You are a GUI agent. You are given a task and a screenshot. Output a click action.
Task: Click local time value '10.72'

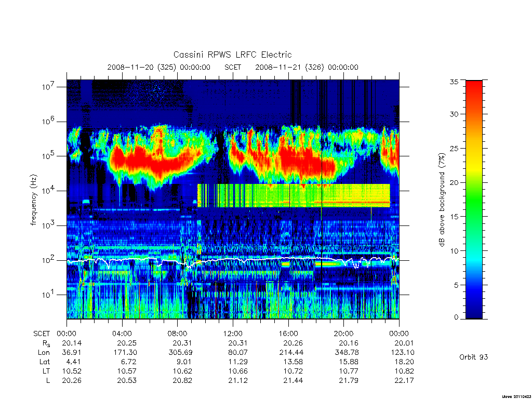294,371
